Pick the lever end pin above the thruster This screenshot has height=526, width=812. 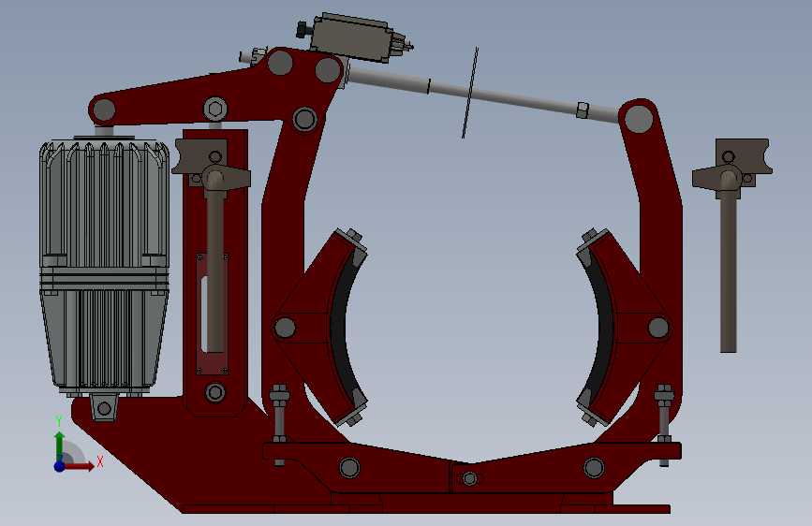pyautogui.click(x=104, y=110)
